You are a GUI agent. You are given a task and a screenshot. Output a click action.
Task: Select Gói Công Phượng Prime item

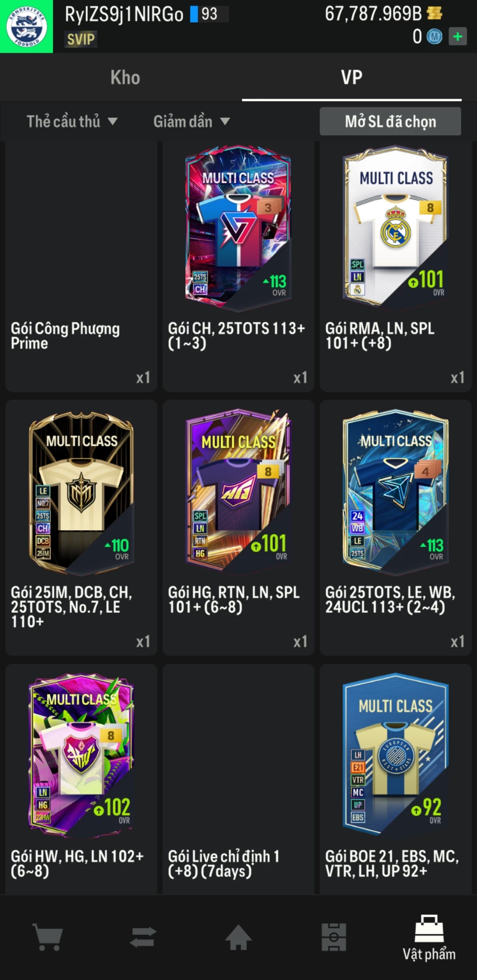tap(81, 267)
